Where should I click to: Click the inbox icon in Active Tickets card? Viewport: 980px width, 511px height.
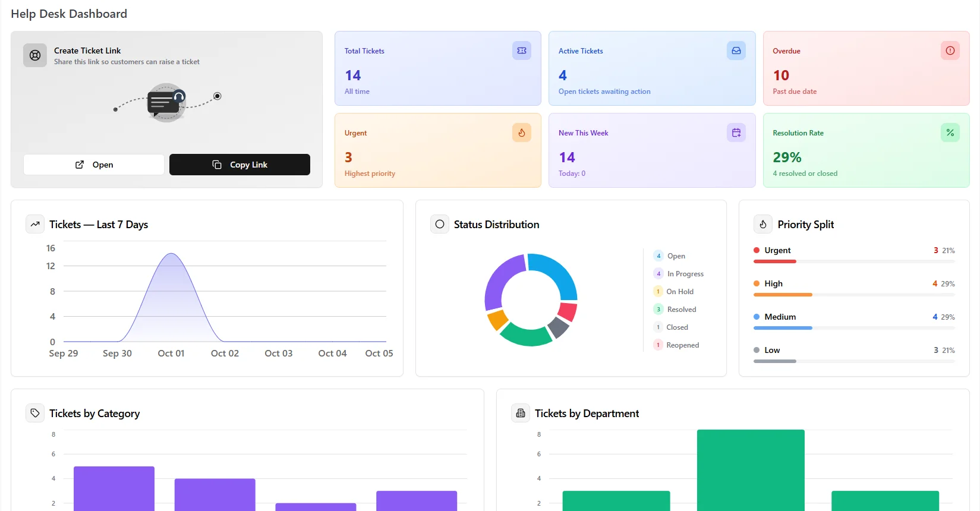coord(736,51)
